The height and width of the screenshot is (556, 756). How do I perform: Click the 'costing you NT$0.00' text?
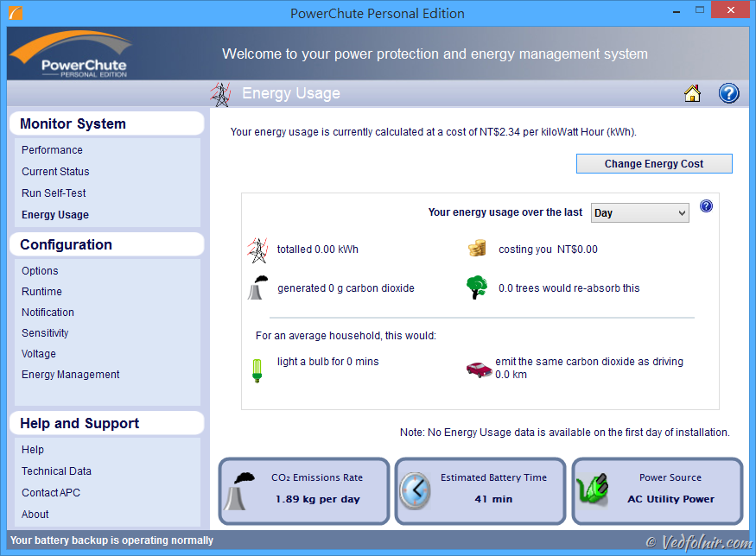(x=548, y=250)
